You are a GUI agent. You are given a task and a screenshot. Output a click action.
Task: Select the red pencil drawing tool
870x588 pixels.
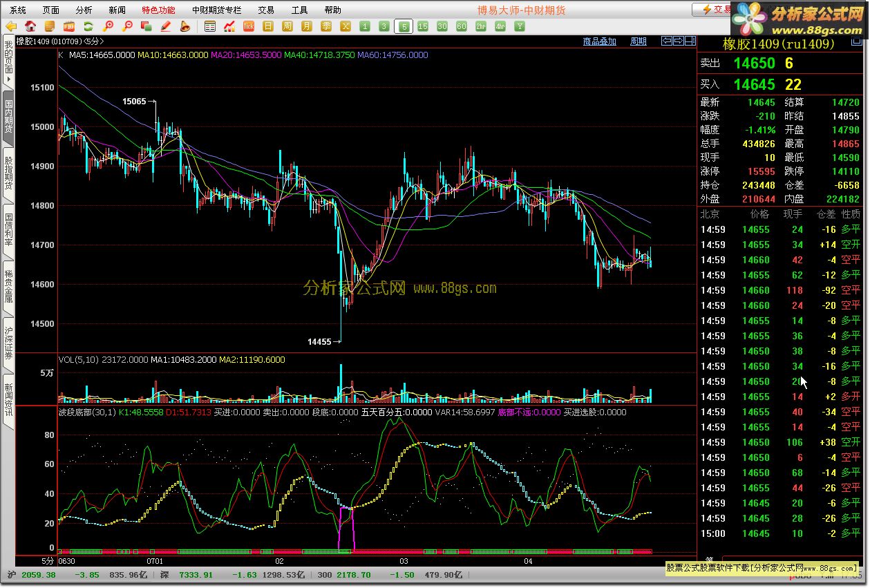click(166, 26)
